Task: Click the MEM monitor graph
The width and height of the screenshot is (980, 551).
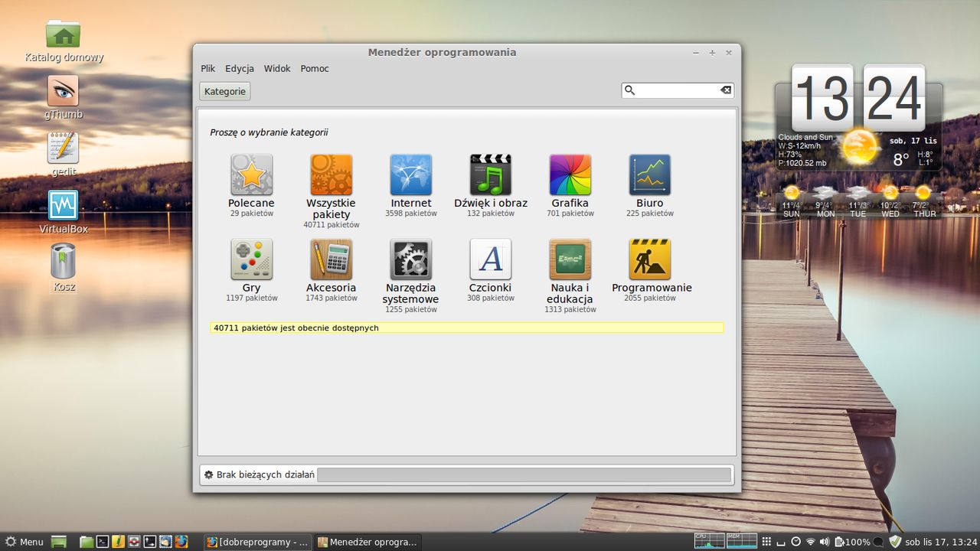Action: (x=742, y=541)
